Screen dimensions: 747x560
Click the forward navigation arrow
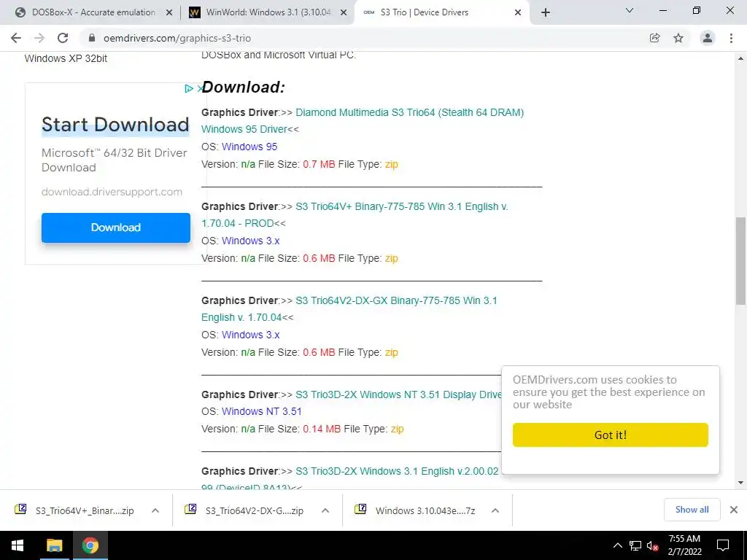coord(39,38)
